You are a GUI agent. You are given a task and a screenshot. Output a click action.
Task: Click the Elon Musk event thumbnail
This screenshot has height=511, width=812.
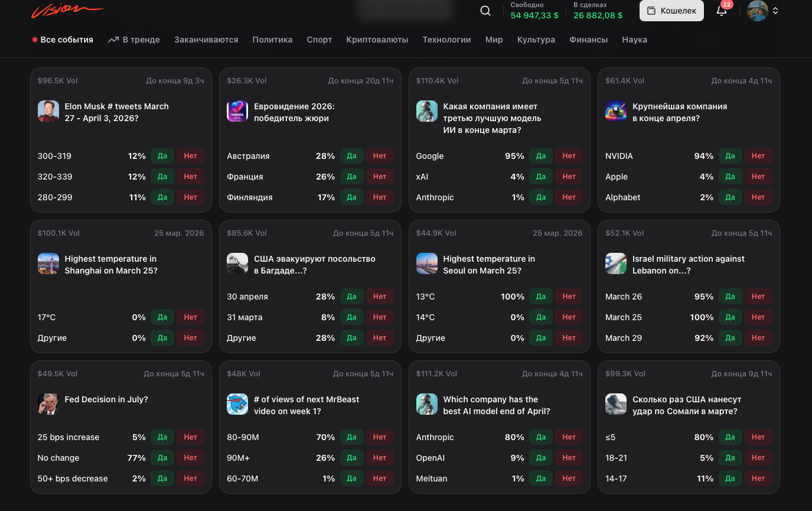point(48,111)
